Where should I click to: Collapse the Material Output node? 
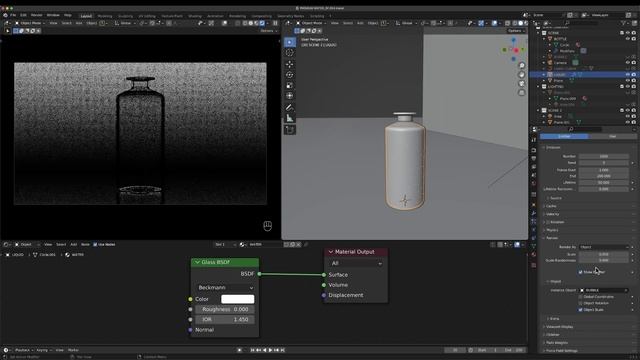click(x=331, y=252)
